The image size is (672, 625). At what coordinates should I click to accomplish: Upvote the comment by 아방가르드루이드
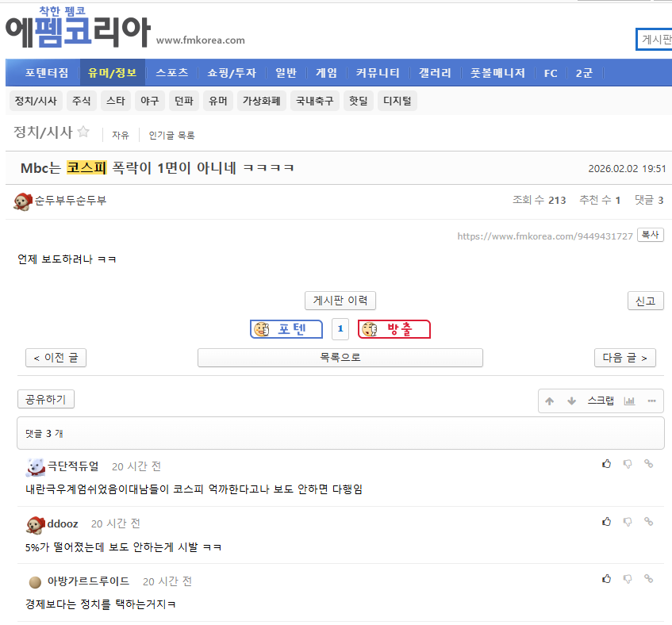pyautogui.click(x=606, y=579)
